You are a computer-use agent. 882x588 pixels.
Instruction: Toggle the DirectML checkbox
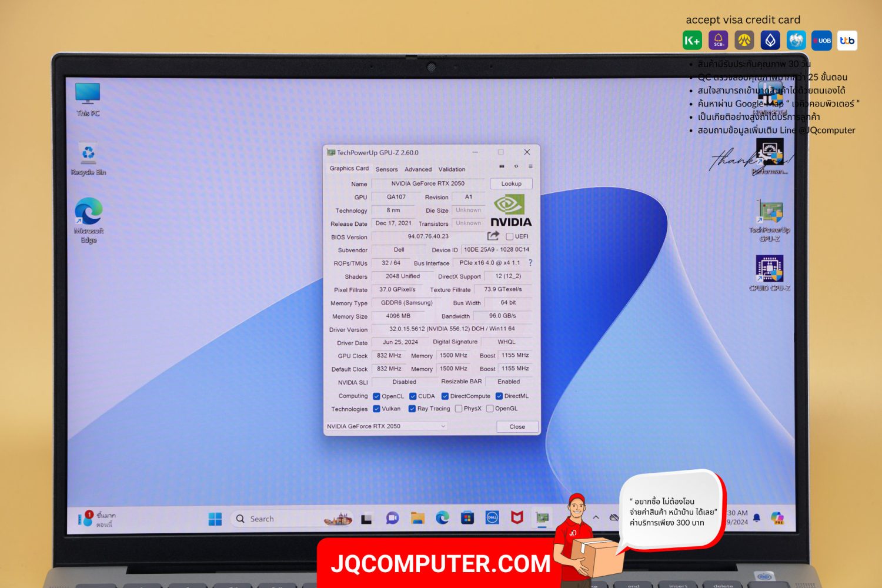coord(499,396)
